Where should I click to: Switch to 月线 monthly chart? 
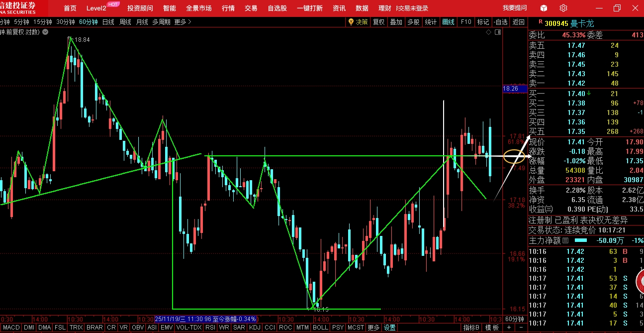(x=142, y=22)
